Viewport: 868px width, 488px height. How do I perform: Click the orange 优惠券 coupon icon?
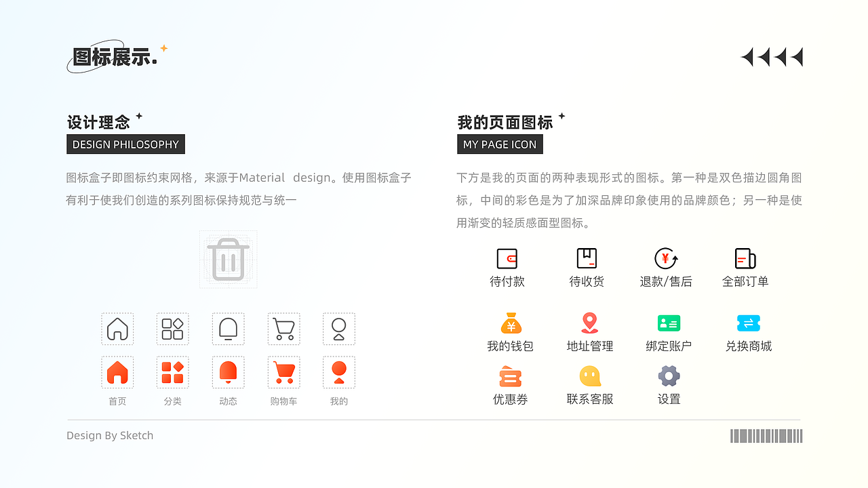point(511,376)
